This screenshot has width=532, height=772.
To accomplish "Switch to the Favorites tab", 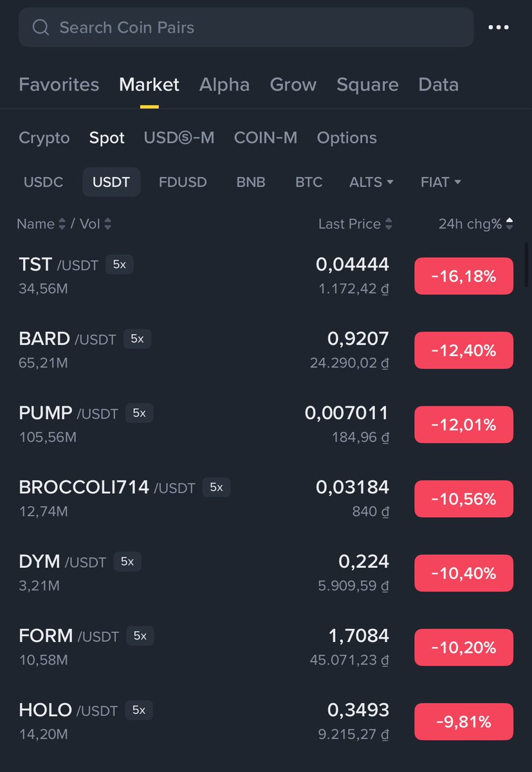I will click(x=59, y=85).
